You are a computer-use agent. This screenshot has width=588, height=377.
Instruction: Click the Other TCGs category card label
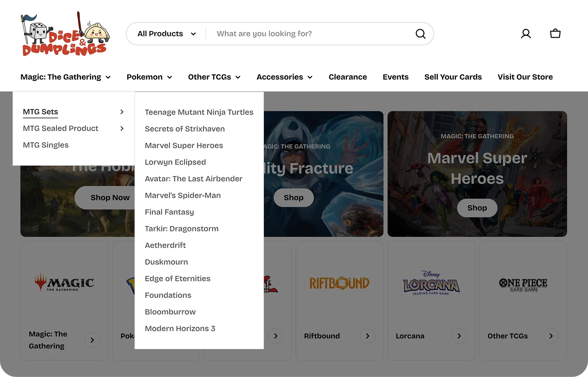[507, 336]
